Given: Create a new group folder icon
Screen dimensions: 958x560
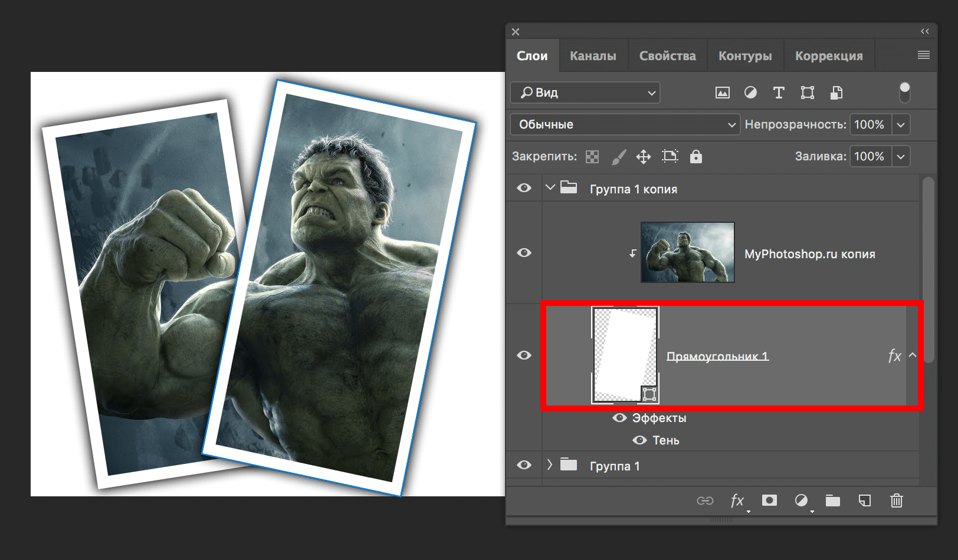Looking at the screenshot, I should (x=833, y=500).
